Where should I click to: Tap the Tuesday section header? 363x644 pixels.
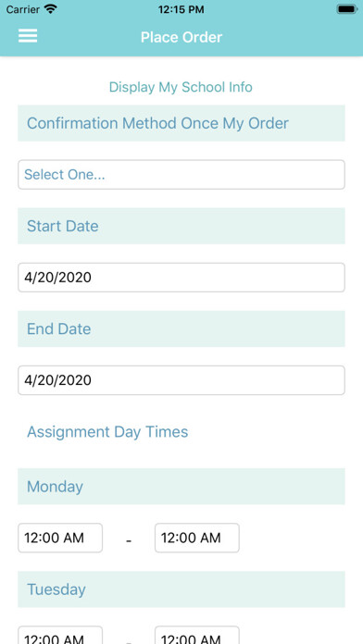pos(181,589)
